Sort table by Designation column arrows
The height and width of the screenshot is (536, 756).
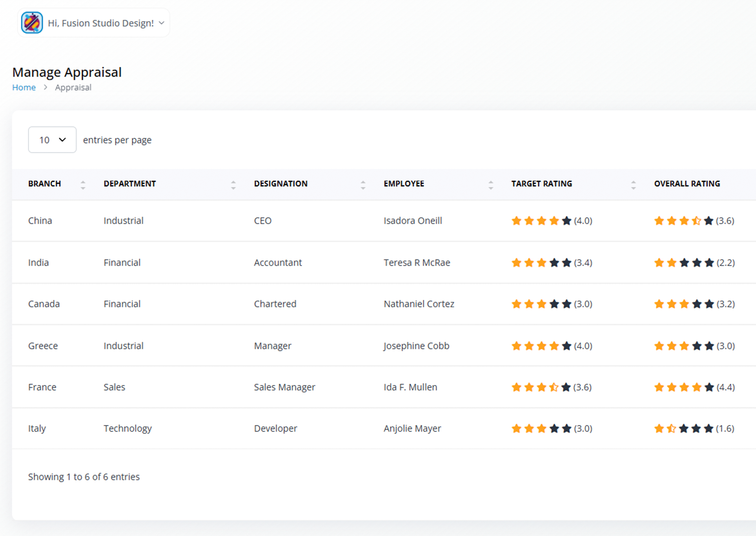click(x=363, y=185)
